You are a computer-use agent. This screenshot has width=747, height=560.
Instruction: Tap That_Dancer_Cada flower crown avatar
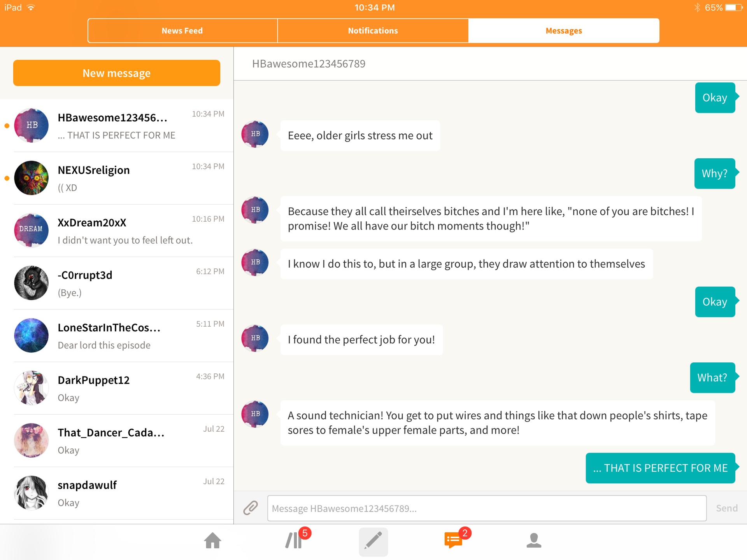pos(32,440)
